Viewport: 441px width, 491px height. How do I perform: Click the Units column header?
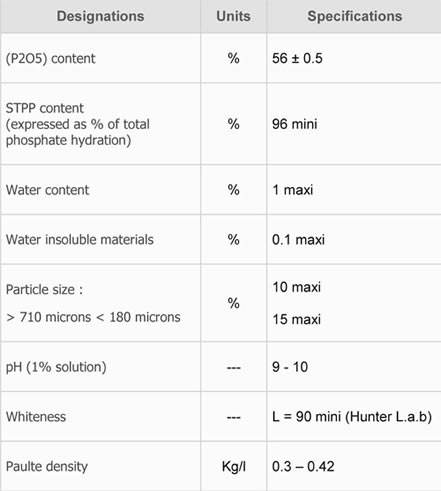(233, 16)
